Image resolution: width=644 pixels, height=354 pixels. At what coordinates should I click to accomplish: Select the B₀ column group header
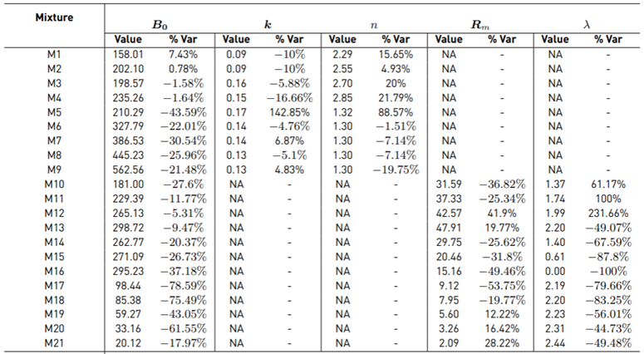click(x=159, y=25)
